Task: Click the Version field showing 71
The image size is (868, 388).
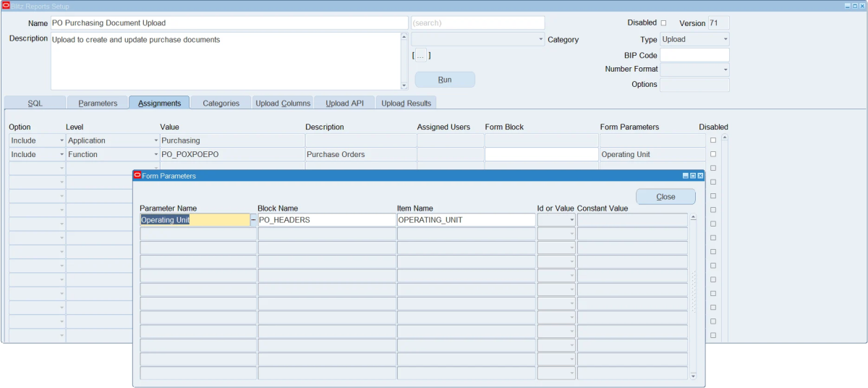Action: point(718,23)
